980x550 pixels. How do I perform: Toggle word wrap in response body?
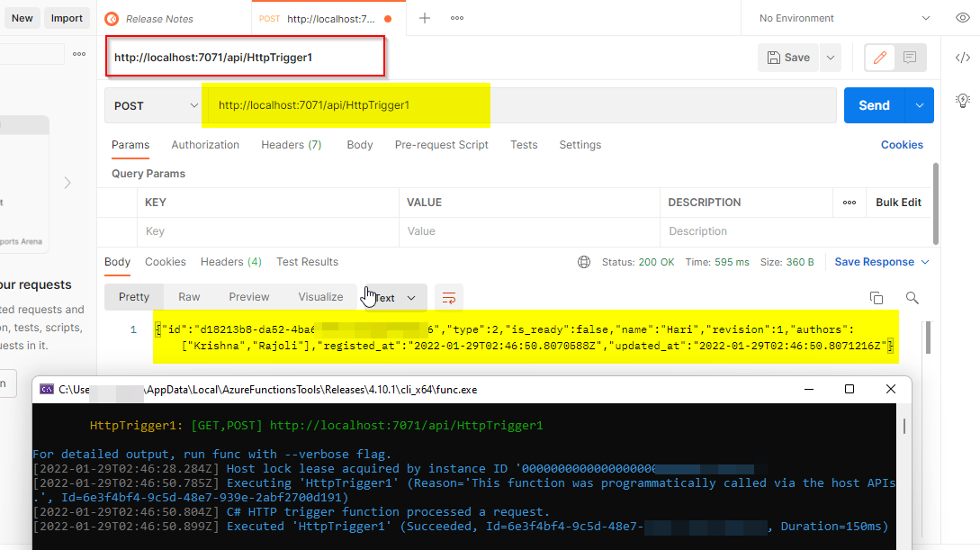449,297
